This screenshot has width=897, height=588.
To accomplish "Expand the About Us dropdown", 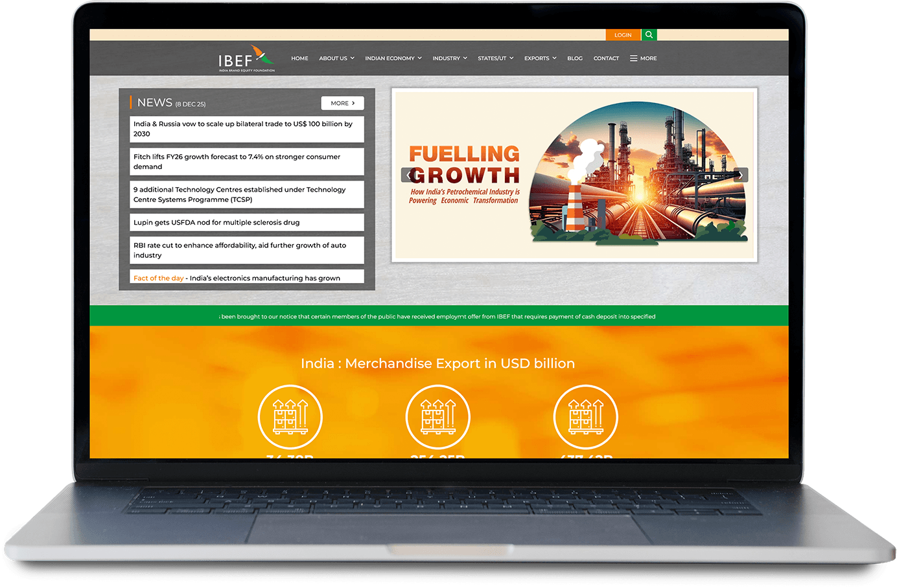I will tap(336, 58).
